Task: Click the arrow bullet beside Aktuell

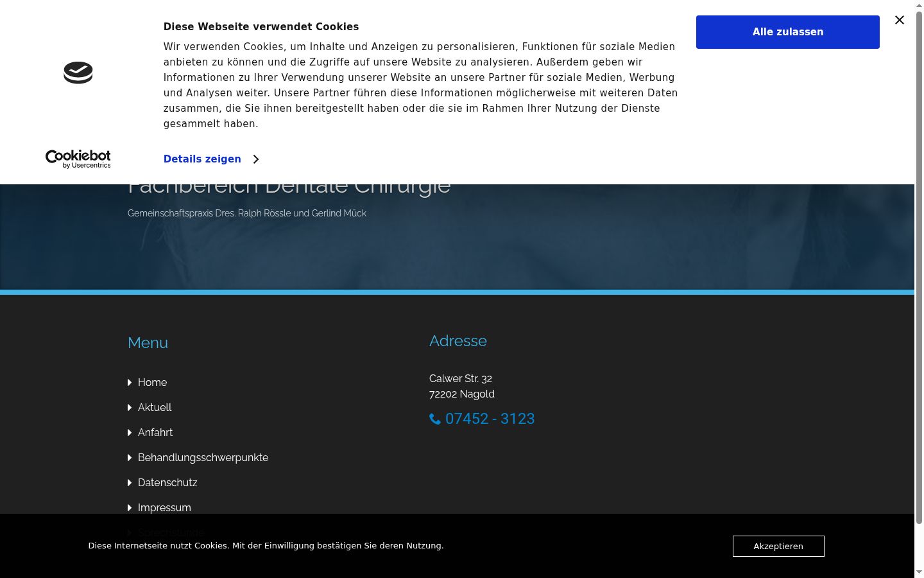Action: tap(130, 408)
